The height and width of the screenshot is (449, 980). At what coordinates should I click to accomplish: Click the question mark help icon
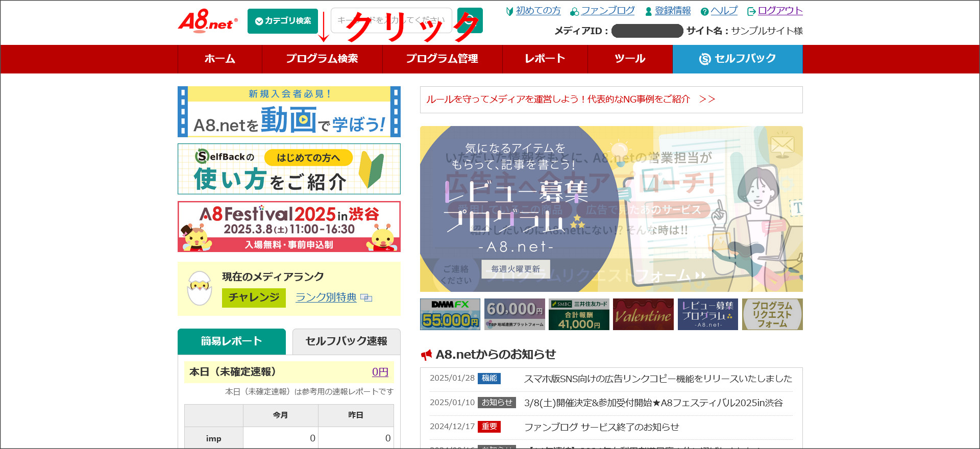pos(704,11)
